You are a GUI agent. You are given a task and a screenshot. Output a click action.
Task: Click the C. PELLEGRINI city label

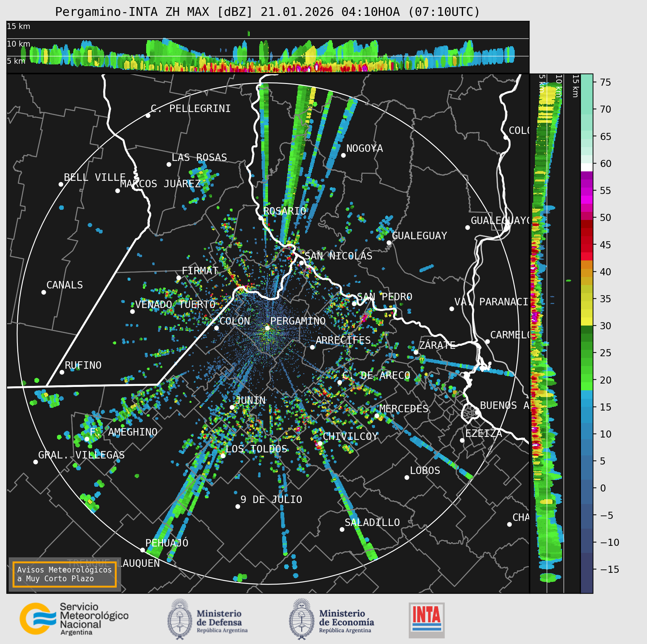pos(191,108)
